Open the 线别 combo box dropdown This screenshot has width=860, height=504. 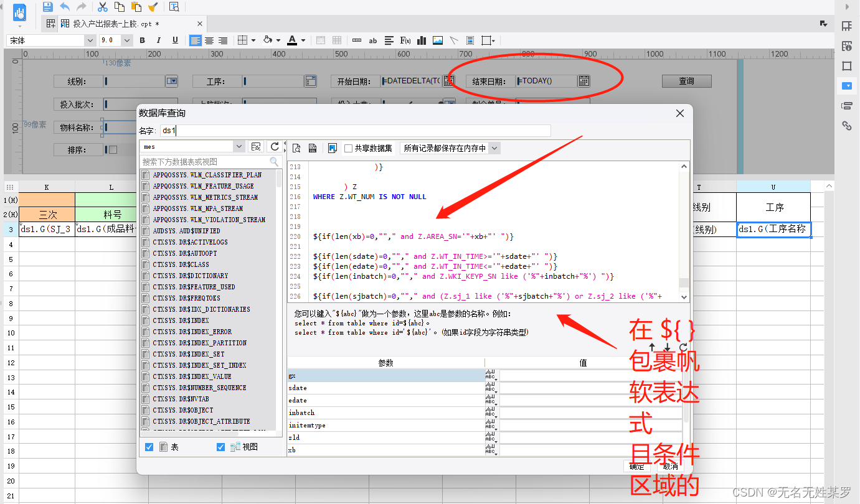click(x=172, y=81)
